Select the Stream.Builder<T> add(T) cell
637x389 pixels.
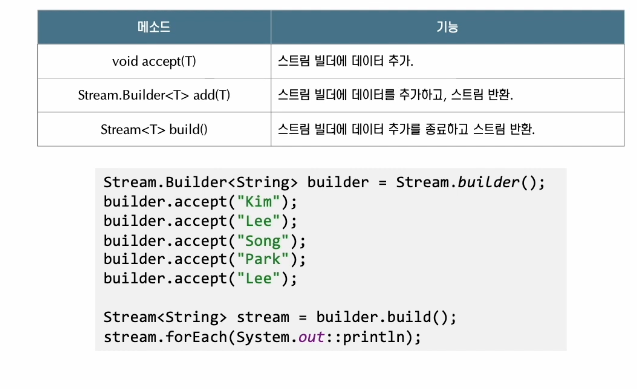[154, 95]
